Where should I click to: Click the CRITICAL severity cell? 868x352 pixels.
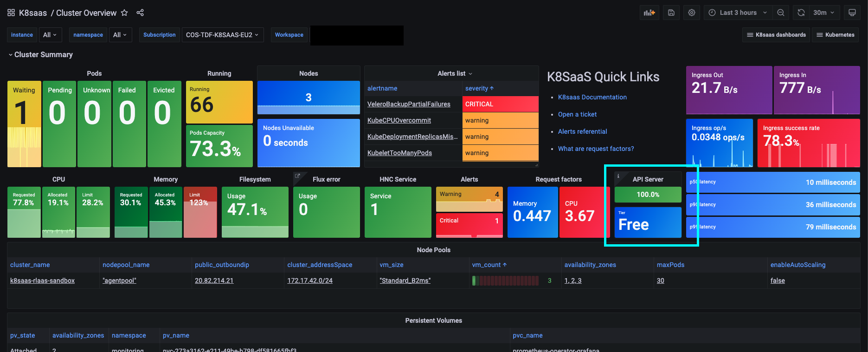500,104
